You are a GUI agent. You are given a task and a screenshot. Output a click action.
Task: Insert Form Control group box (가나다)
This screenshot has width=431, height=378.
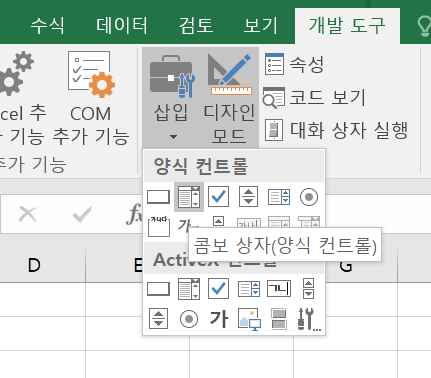point(159,226)
